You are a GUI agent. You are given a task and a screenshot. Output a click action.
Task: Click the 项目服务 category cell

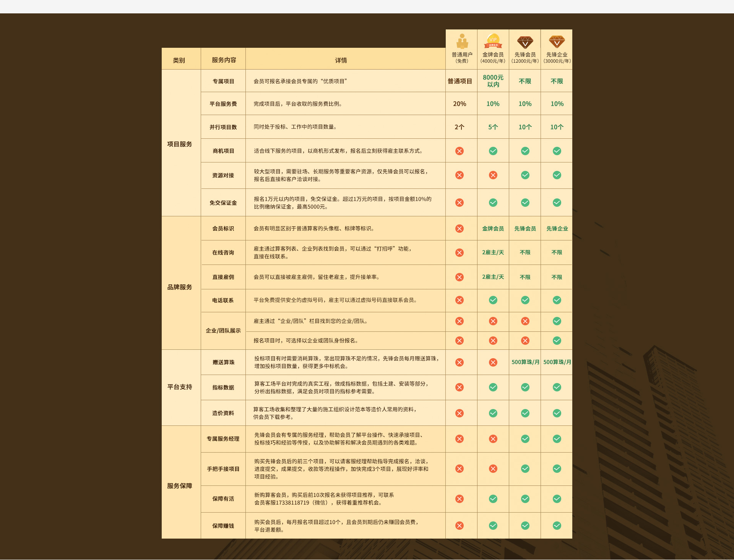180,144
